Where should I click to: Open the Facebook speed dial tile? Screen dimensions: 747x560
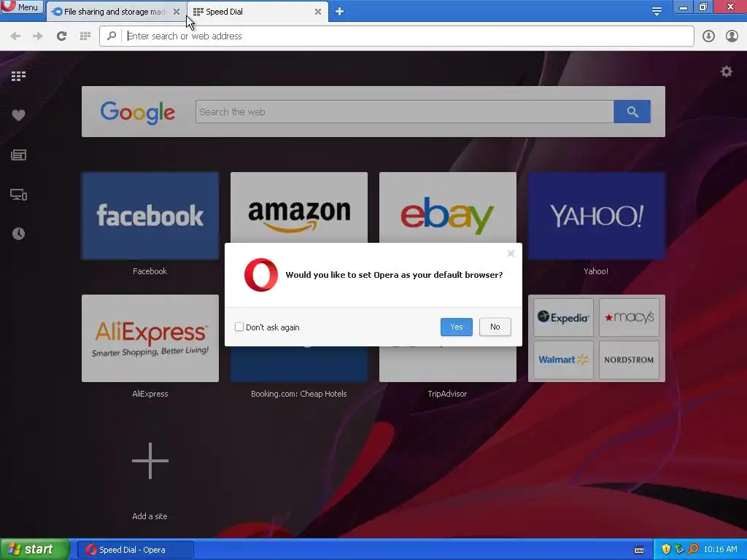(x=150, y=216)
